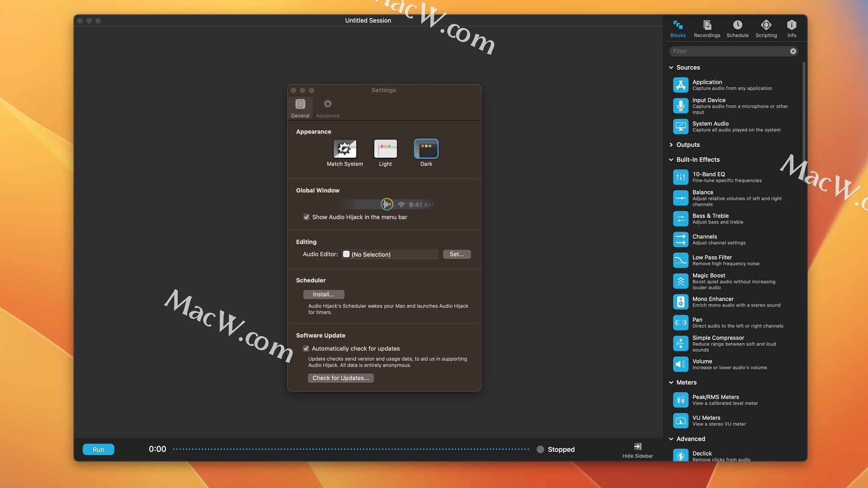Switch to General settings tab
The image size is (868, 488).
click(300, 108)
